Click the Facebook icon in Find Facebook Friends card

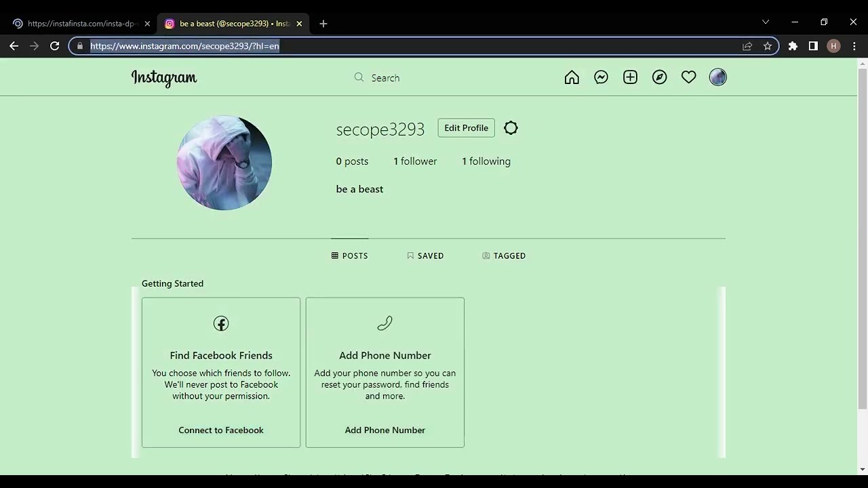point(221,323)
